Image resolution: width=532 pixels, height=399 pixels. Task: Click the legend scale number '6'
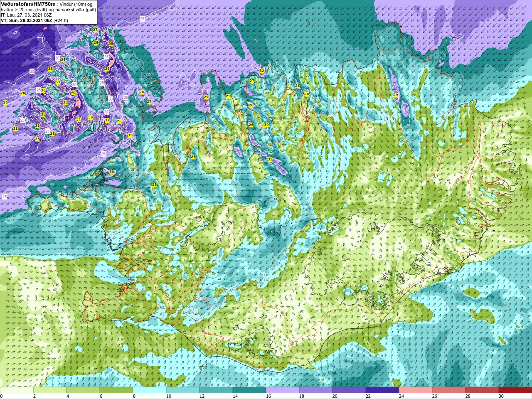click(101, 396)
